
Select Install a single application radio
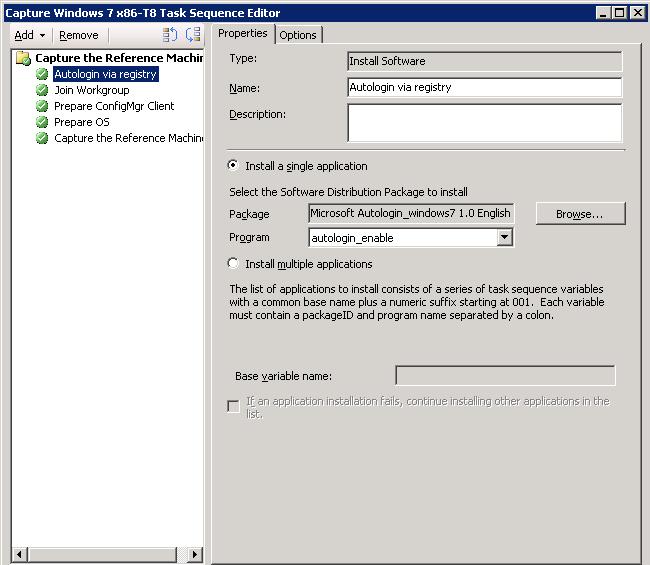click(233, 165)
